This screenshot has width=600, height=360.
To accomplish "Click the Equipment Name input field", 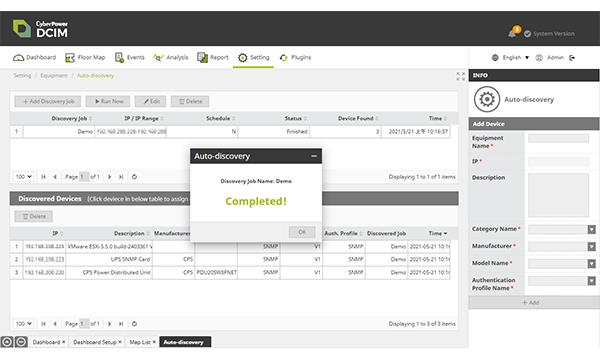I will click(558, 138).
